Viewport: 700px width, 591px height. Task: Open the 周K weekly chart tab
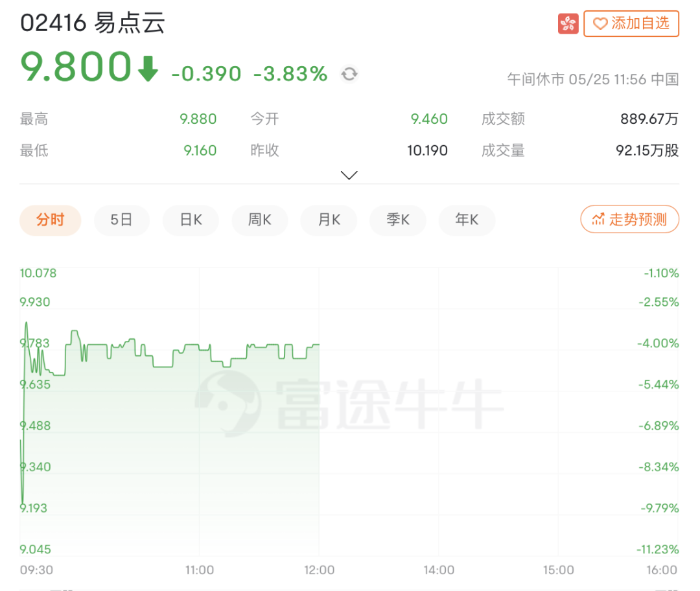point(259,220)
